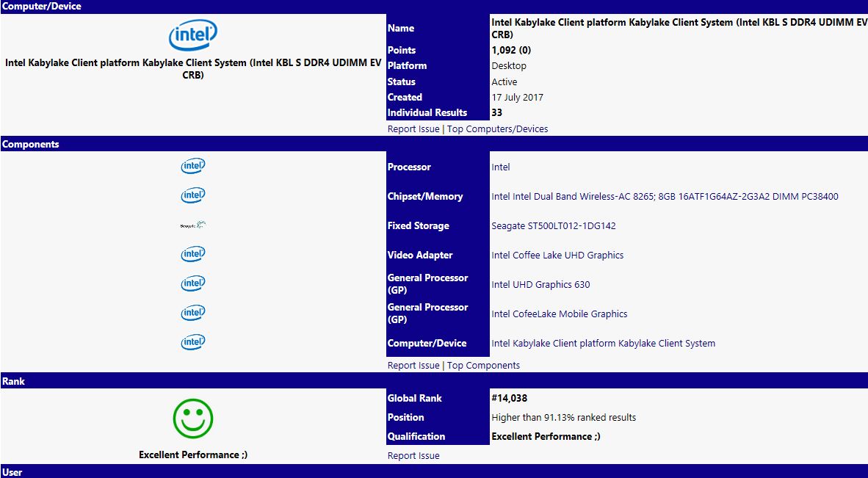
Task: Open the Top Computers/Devices link
Action: point(497,128)
